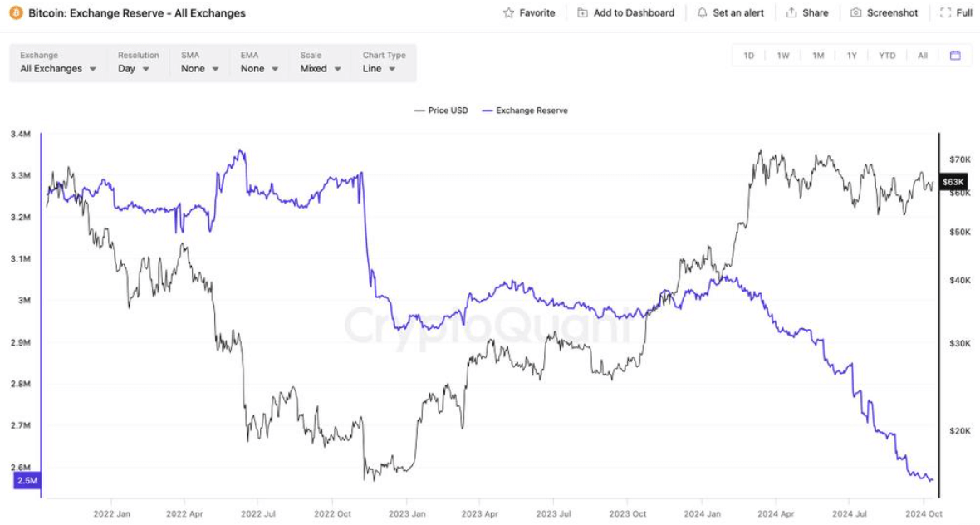The height and width of the screenshot is (525, 980).
Task: Change Scale from Mixed dropdown
Action: point(321,69)
